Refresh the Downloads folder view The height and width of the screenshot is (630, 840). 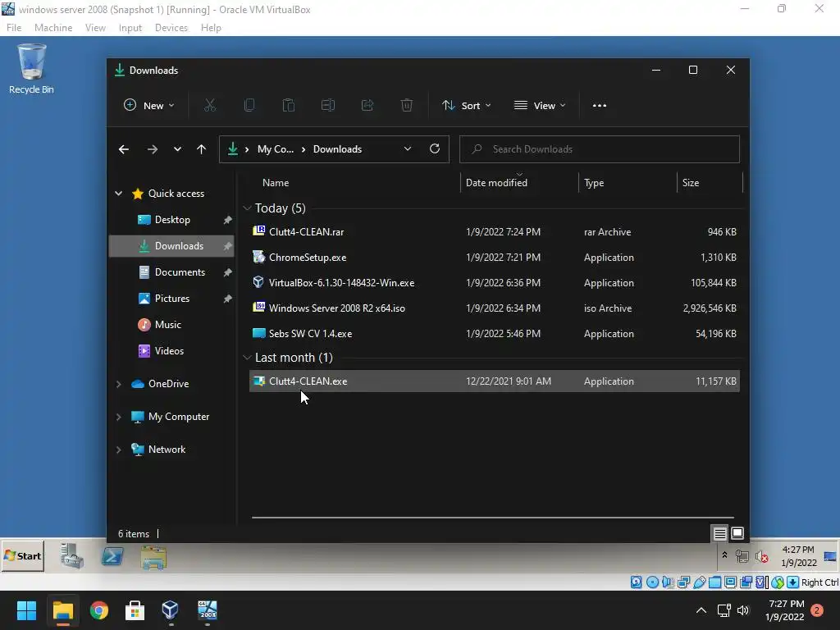point(435,149)
